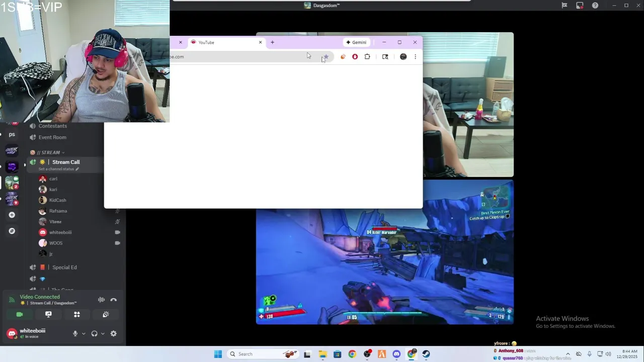Open Discord from taskbar
The width and height of the screenshot is (644, 362).
[396, 354]
